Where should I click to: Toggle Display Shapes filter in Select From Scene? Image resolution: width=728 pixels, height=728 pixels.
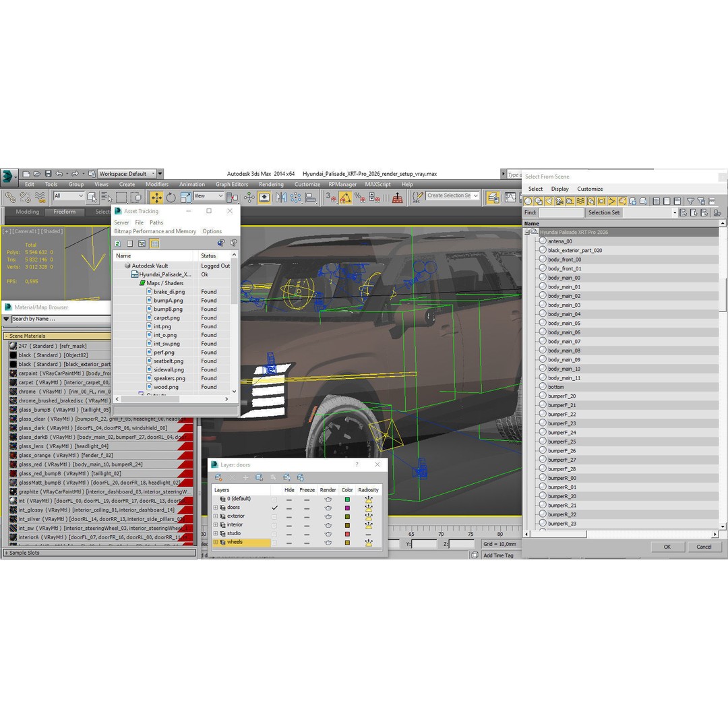[539, 201]
